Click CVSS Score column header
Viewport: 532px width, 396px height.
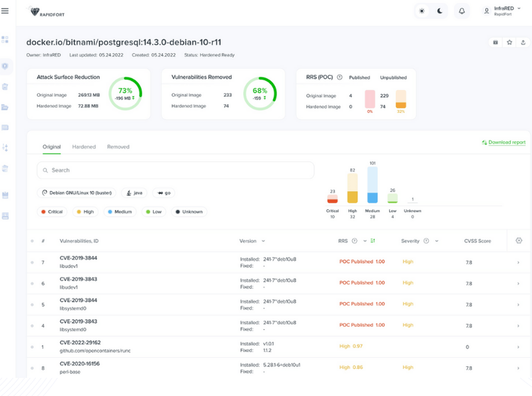pyautogui.click(x=477, y=241)
